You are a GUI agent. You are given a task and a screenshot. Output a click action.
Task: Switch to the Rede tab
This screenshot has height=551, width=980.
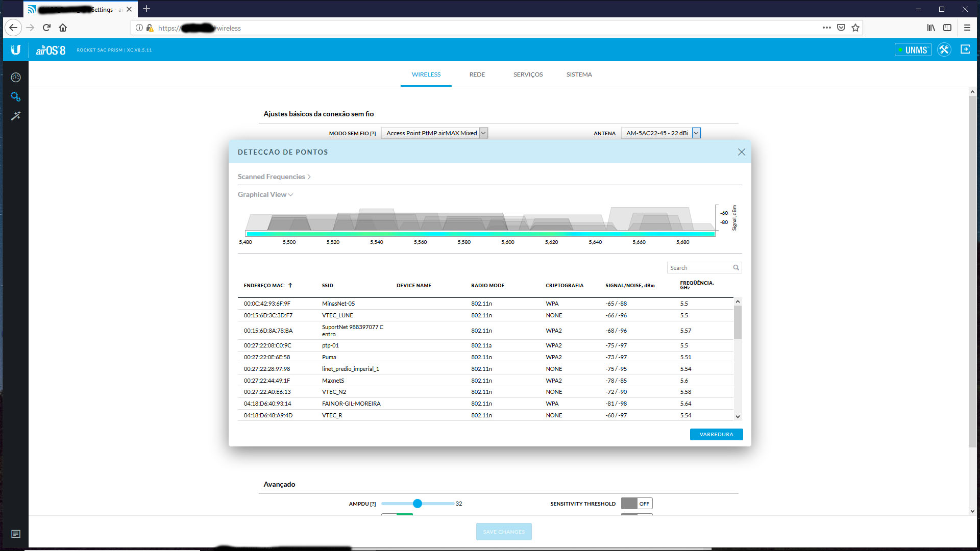tap(477, 74)
